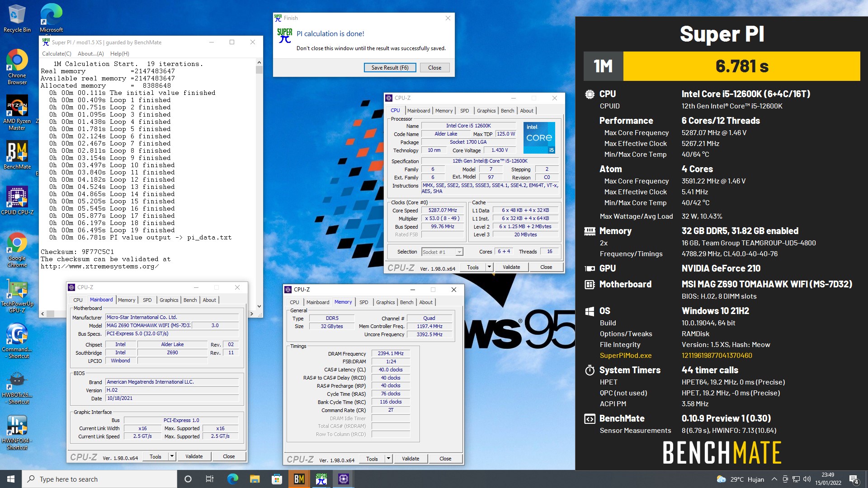
Task: Click the weather icon 29°C Hujan
Action: coord(741,479)
